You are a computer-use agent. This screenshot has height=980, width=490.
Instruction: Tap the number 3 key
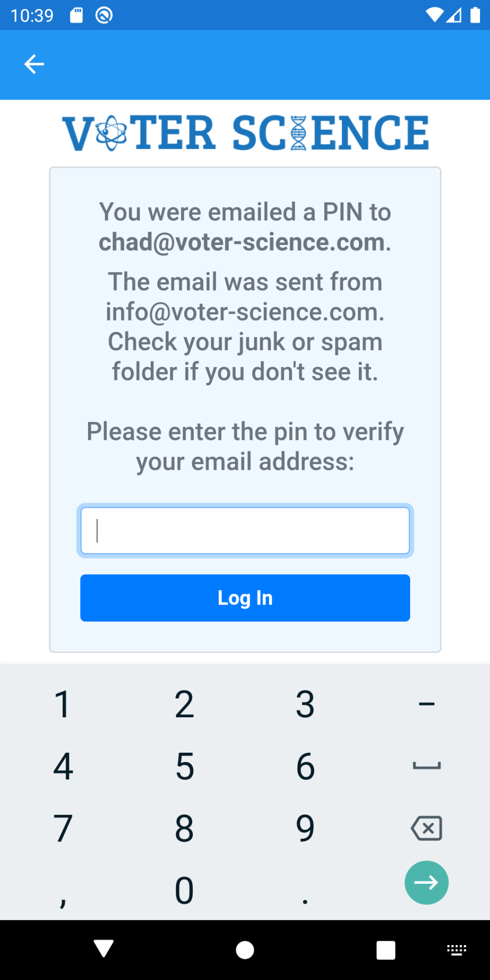pos(305,704)
